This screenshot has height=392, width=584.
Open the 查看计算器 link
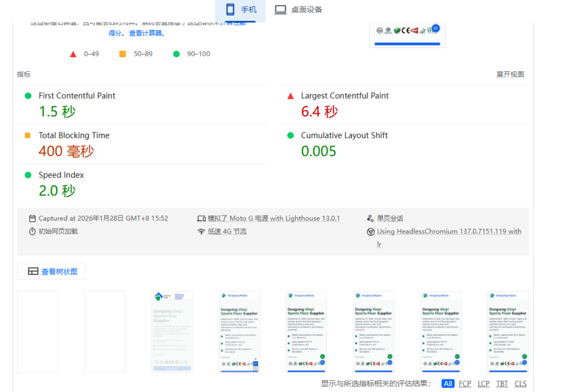(x=147, y=33)
